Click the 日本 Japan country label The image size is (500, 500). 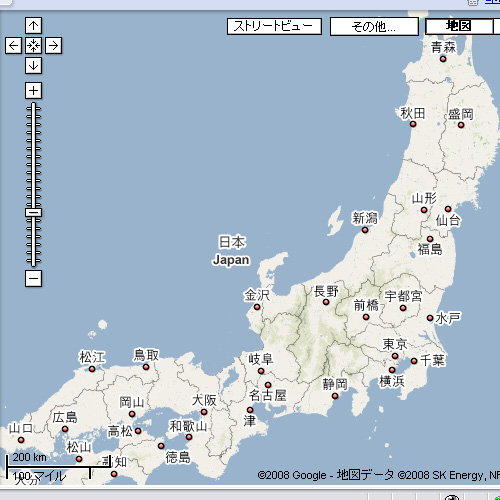coord(231,251)
